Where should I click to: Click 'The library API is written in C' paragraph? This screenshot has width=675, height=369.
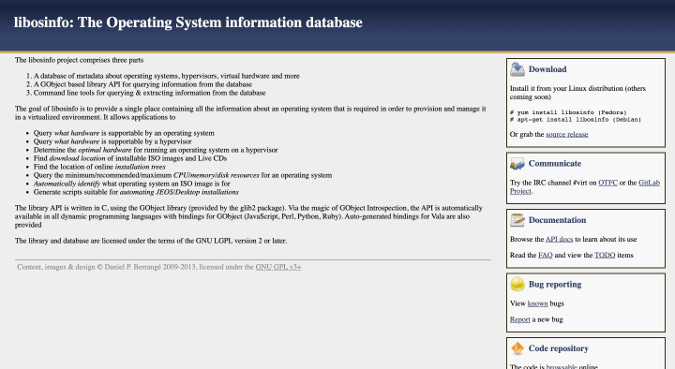coord(249,216)
